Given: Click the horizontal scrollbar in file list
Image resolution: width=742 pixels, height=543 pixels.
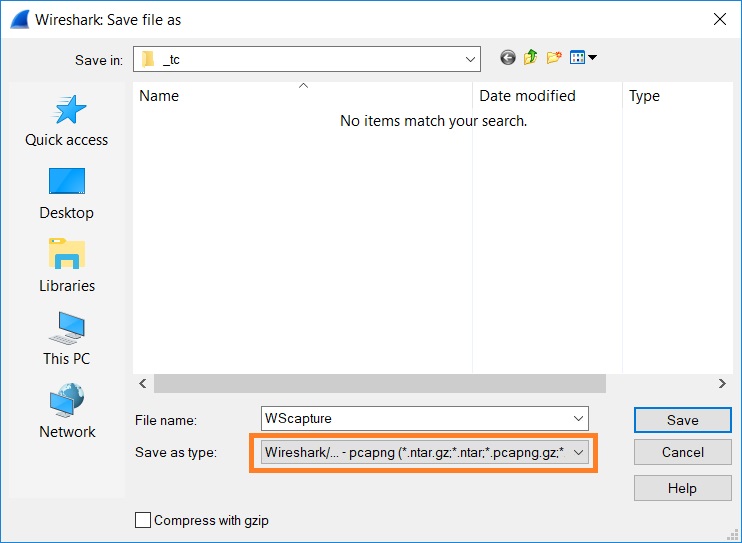Looking at the screenshot, I should (x=380, y=384).
